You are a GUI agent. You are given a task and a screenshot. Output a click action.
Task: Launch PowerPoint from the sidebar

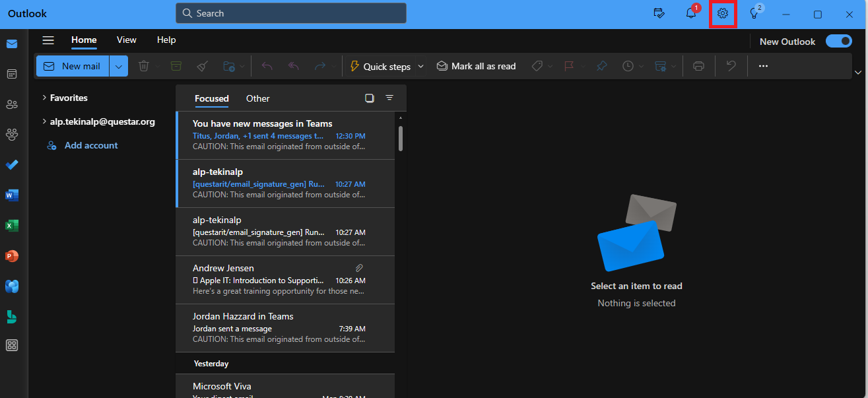pos(12,255)
